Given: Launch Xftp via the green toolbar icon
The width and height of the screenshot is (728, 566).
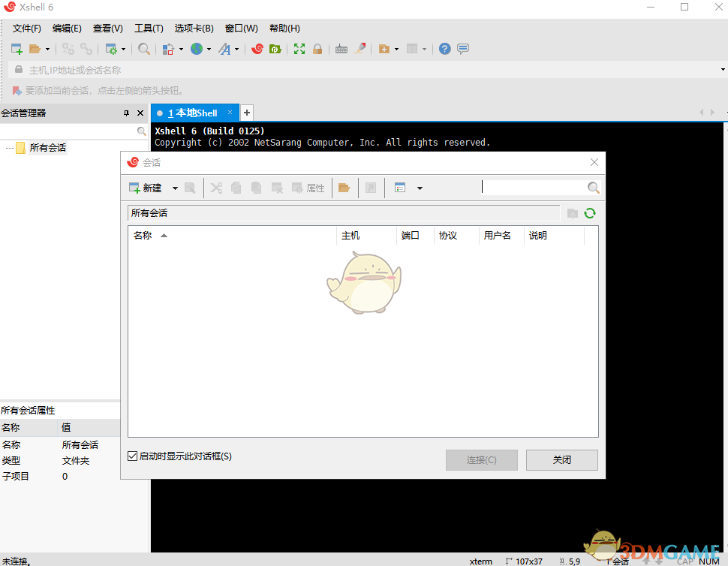Looking at the screenshot, I should [x=274, y=48].
